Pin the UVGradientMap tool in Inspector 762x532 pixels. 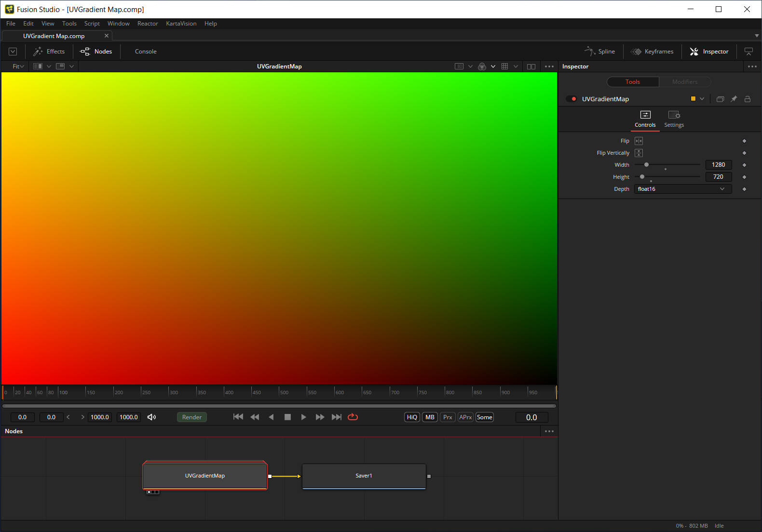(x=734, y=99)
